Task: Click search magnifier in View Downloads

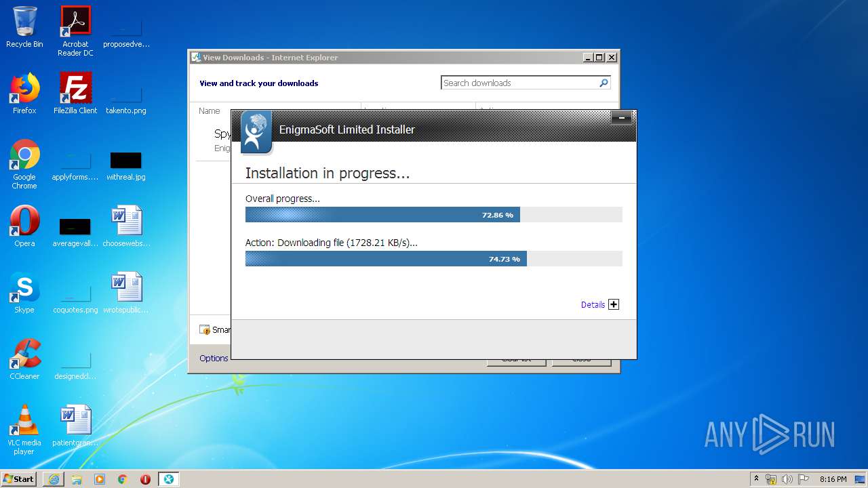Action: coord(604,83)
